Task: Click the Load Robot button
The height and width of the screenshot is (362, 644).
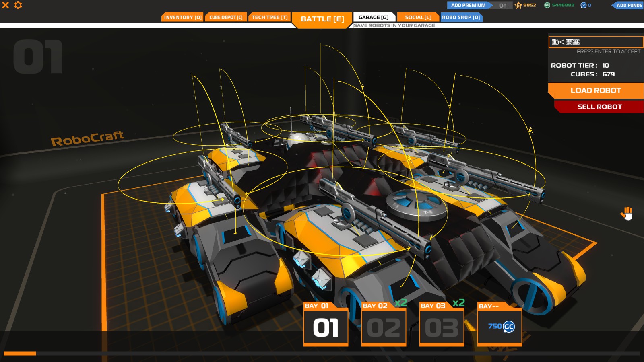Action: [x=596, y=90]
